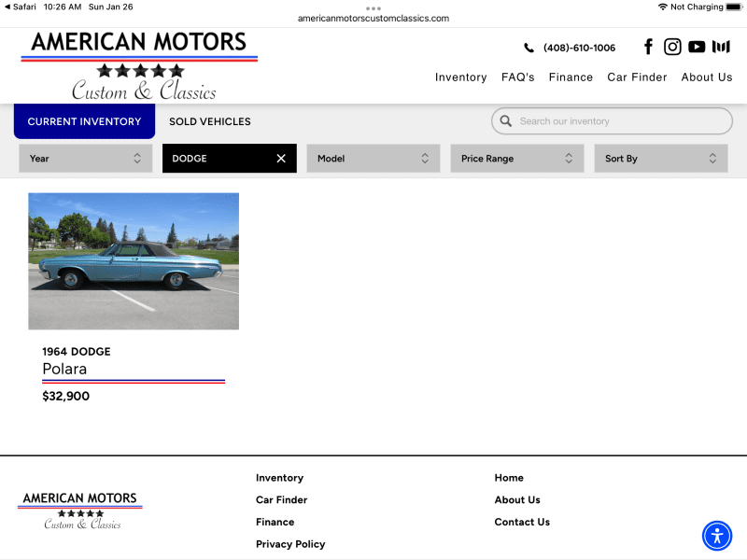Open Car Finder in top navigation

[637, 77]
